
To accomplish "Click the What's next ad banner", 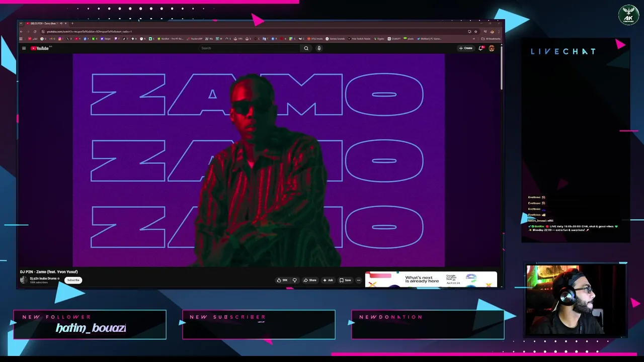I will 431,280.
